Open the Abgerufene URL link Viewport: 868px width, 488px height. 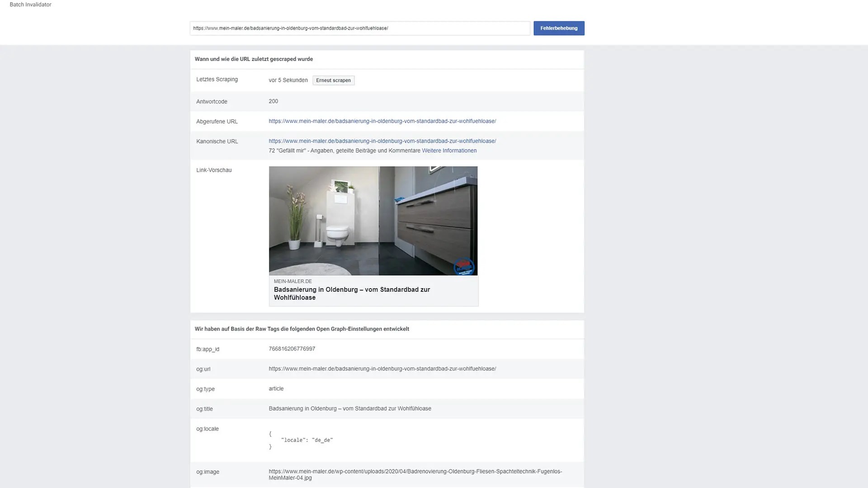pos(382,121)
